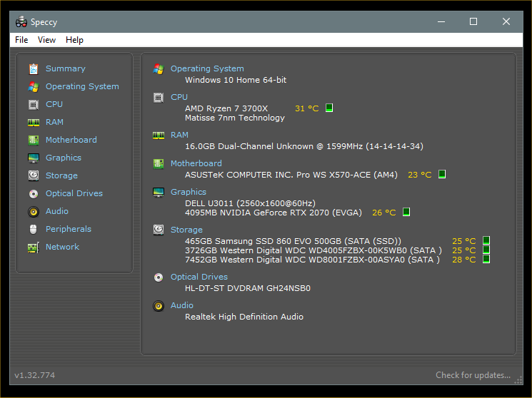Click the Realtek High Definition Audio text
The width and height of the screenshot is (532, 398).
(x=244, y=317)
